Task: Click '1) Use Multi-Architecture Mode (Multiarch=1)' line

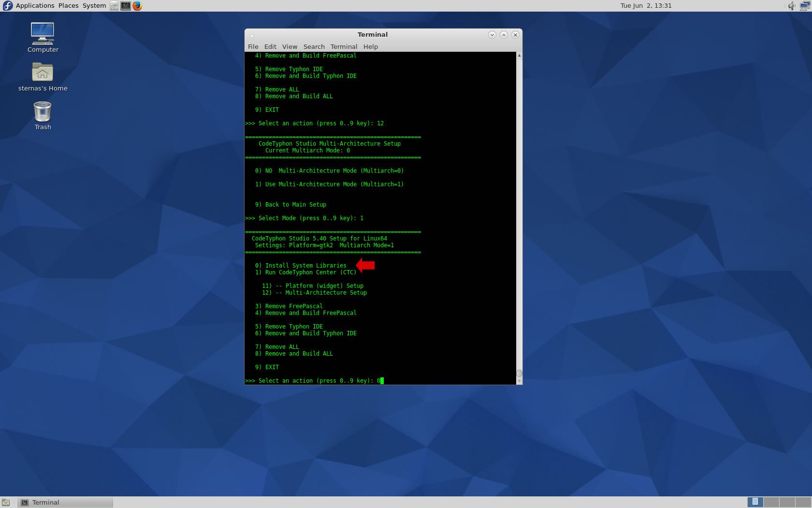Action: 329,184
